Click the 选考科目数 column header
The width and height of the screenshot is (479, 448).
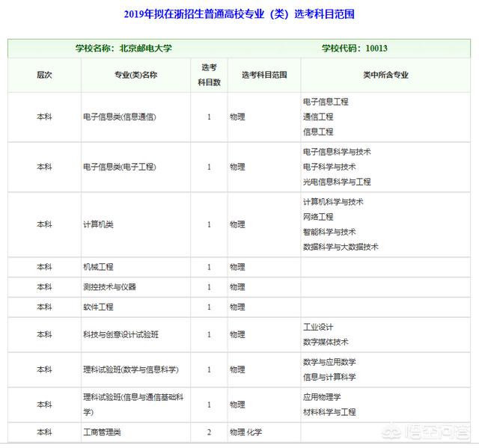pyautogui.click(x=209, y=75)
